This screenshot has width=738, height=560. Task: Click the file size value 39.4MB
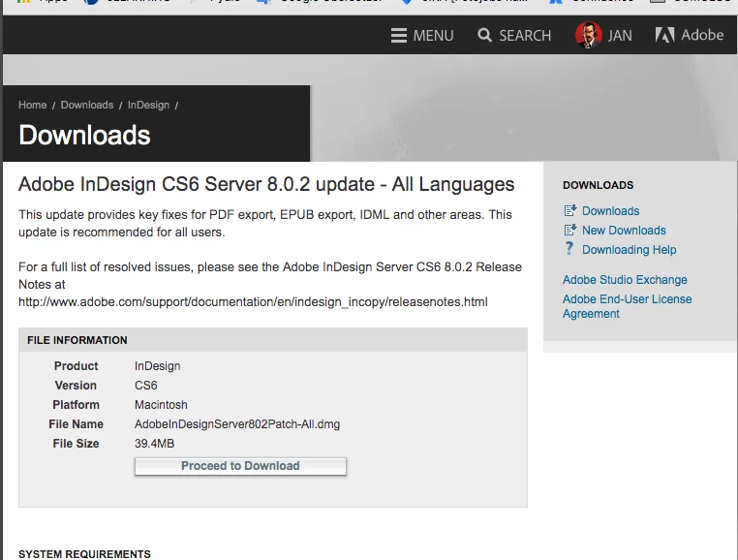pos(154,444)
